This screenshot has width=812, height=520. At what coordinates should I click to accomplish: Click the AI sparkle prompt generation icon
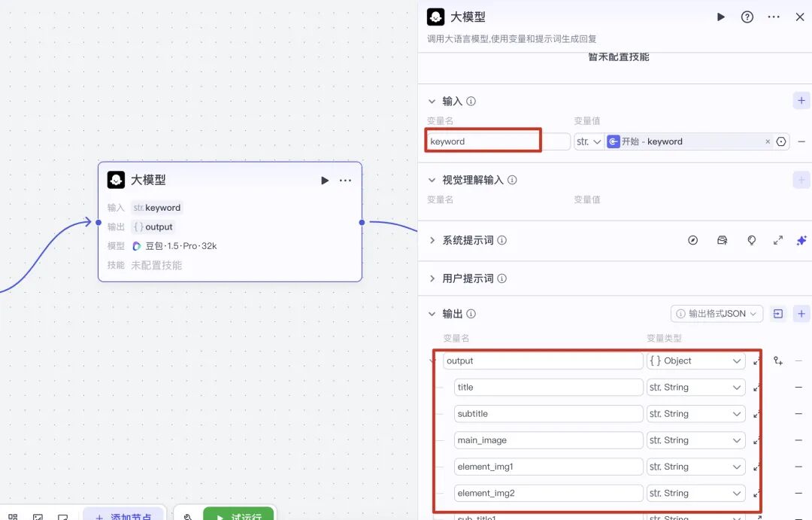(x=801, y=240)
